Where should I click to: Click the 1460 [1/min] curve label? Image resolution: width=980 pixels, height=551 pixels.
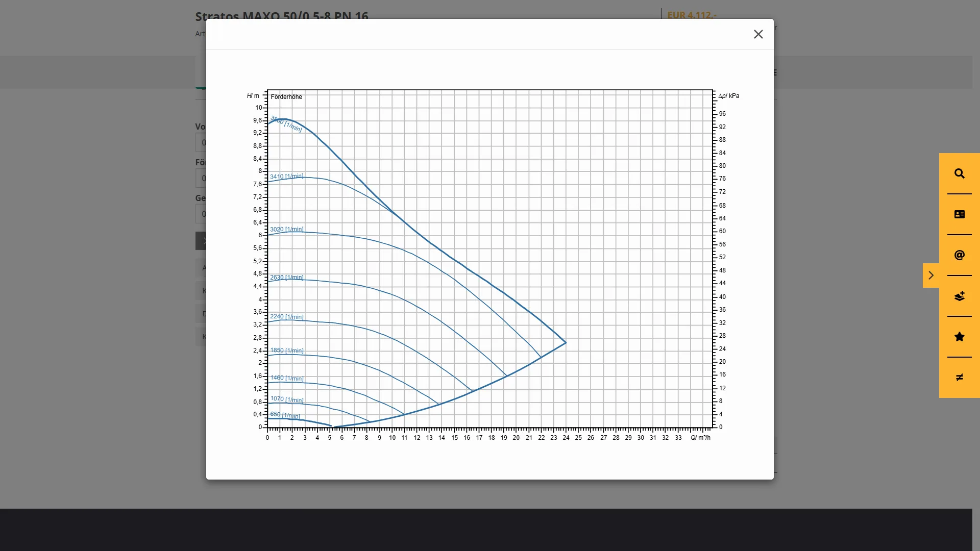click(286, 378)
